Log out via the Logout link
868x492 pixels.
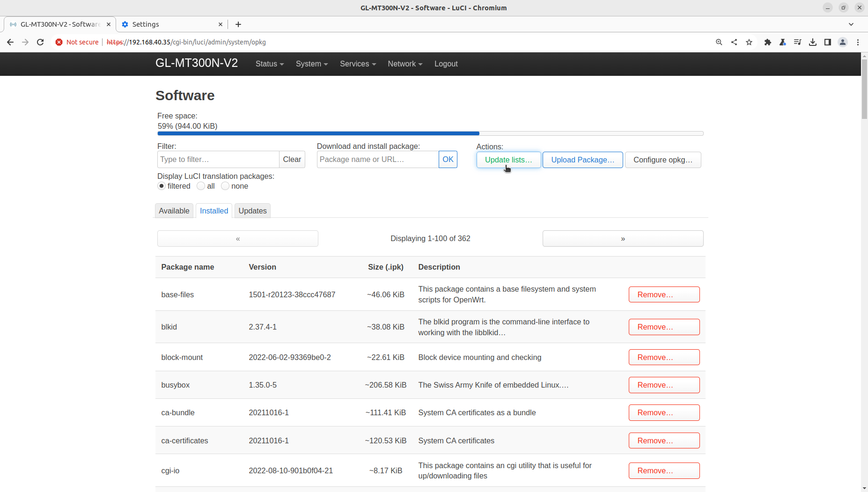pyautogui.click(x=446, y=64)
